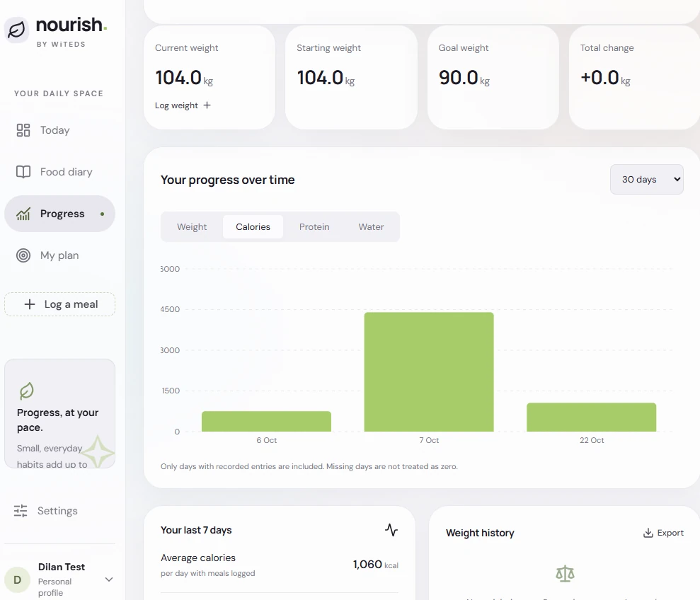
Task: Click the plus icon in Log a meal
Action: [30, 304]
